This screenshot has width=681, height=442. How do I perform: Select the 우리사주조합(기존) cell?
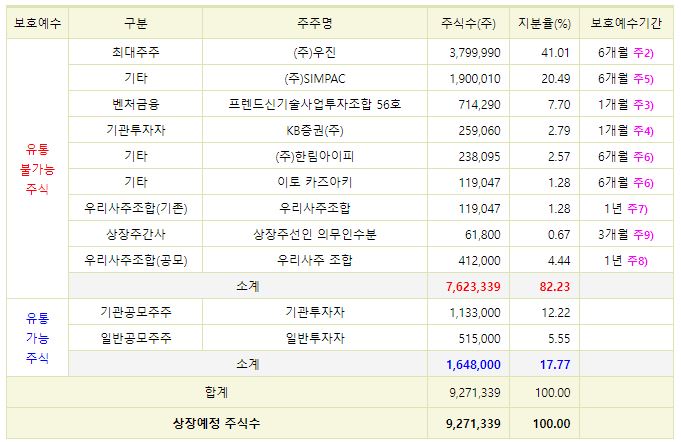pos(136,208)
